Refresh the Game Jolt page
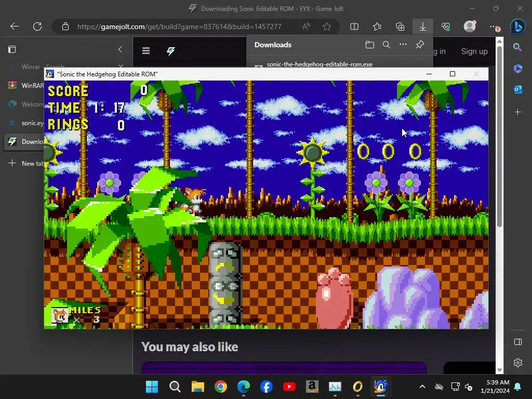This screenshot has width=532, height=399. click(37, 26)
